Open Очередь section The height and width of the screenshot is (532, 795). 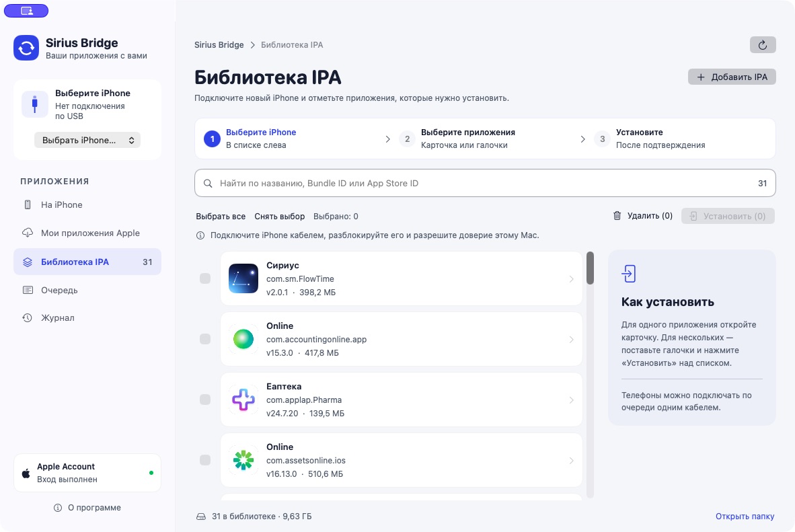tap(87, 290)
